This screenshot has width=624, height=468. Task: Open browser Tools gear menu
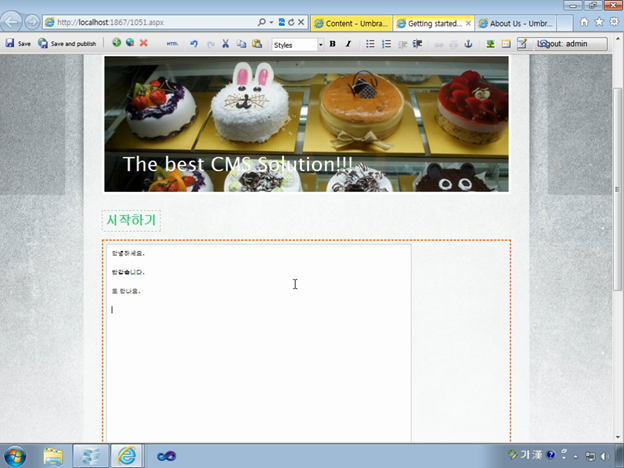coord(614,22)
